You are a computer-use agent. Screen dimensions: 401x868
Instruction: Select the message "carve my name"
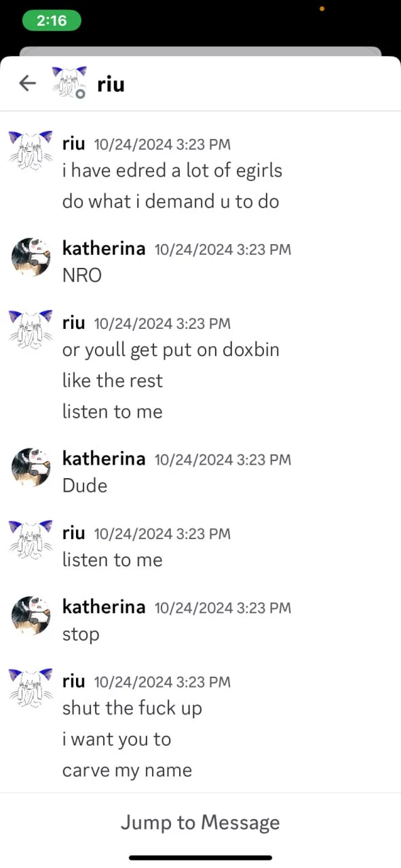[x=127, y=770]
